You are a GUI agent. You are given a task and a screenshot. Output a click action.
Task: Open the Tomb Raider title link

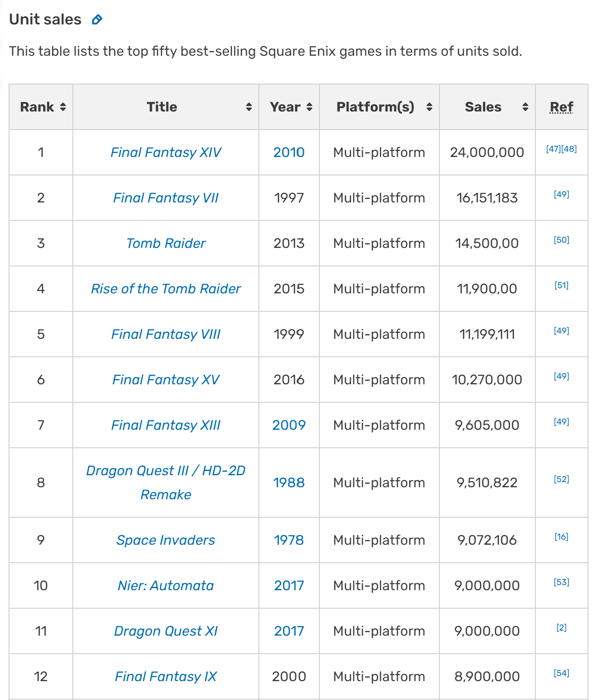point(166,243)
